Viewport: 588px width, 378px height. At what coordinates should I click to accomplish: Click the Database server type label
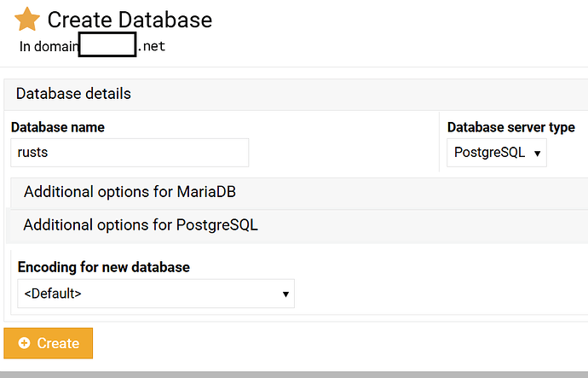pyautogui.click(x=511, y=127)
